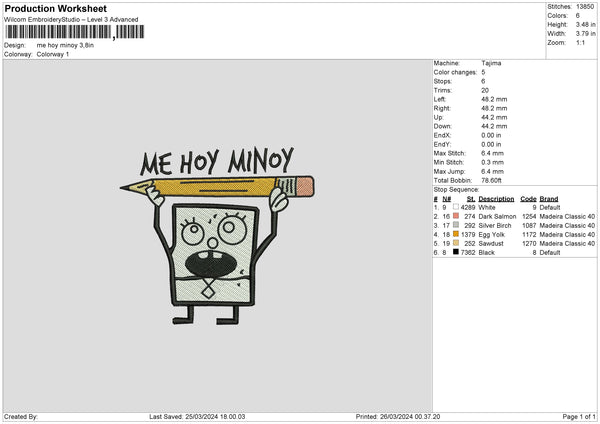Image resolution: width=600 pixels, height=424 pixels.
Task: Click the 'Last Saved: 25/03/2024' footer text
Action: pos(197,416)
